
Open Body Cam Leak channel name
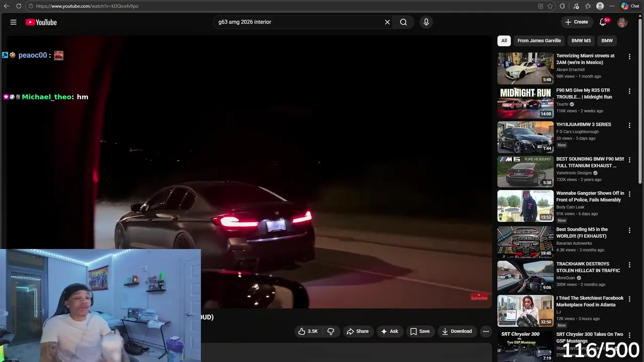pyautogui.click(x=571, y=207)
